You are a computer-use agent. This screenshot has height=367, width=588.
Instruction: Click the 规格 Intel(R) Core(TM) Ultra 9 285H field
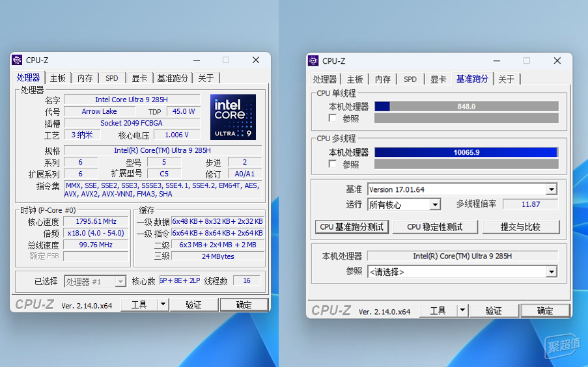pyautogui.click(x=163, y=150)
